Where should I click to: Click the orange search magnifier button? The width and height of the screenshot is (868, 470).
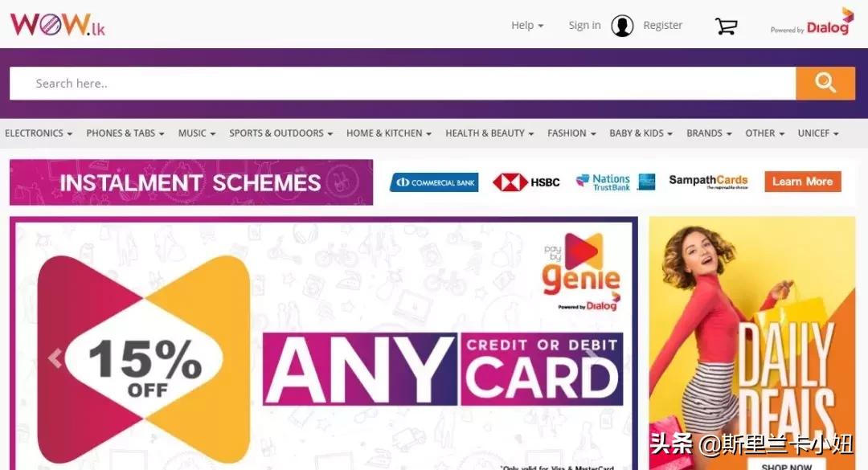tap(825, 83)
